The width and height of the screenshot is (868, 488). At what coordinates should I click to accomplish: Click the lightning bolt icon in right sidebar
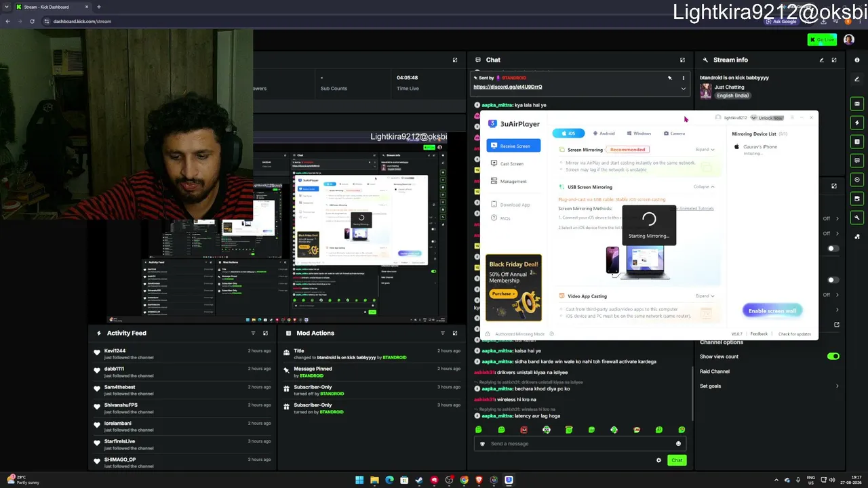(857, 123)
